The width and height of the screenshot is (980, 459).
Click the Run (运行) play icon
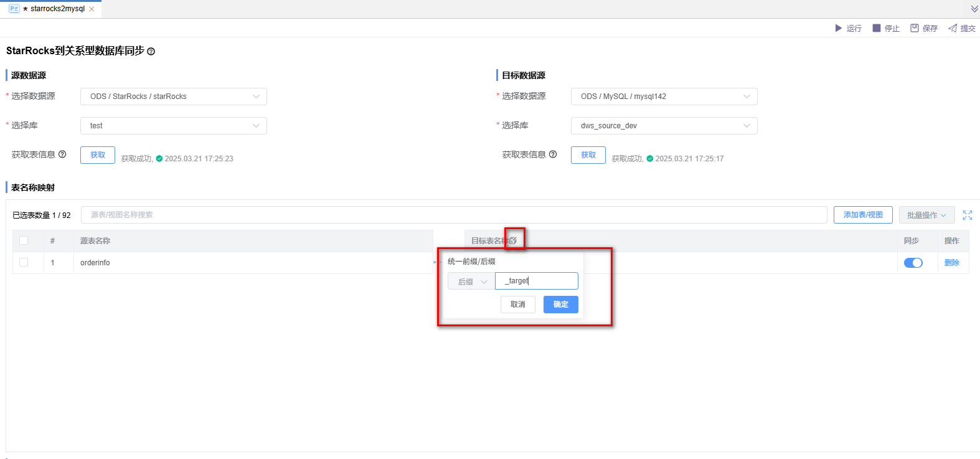[838, 28]
